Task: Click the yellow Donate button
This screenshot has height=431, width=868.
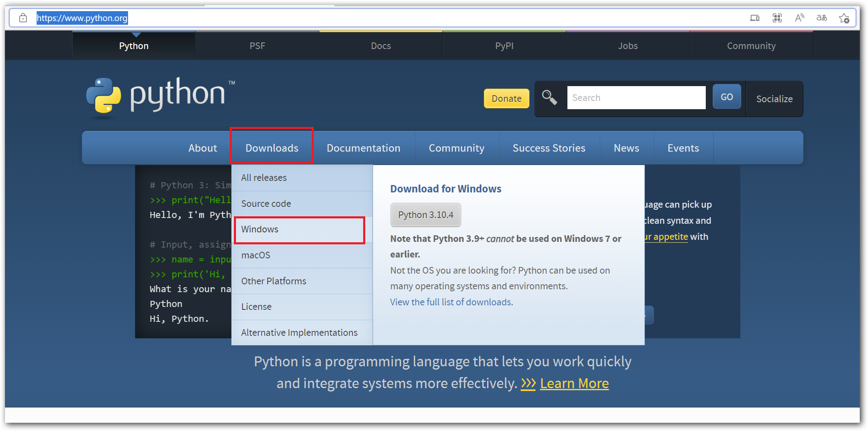Action: click(506, 98)
